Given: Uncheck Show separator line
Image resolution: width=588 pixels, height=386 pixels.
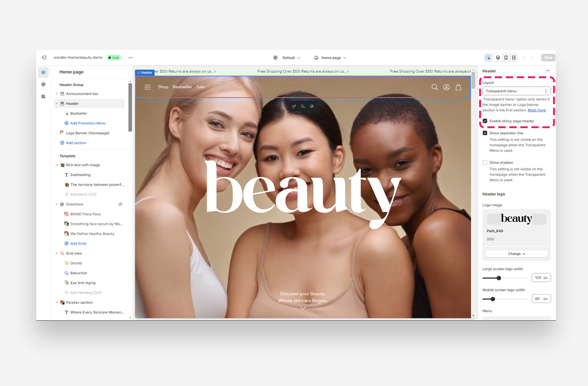Looking at the screenshot, I should pyautogui.click(x=485, y=133).
